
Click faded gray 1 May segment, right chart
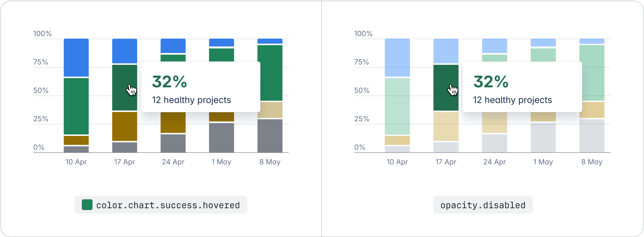pos(543,138)
